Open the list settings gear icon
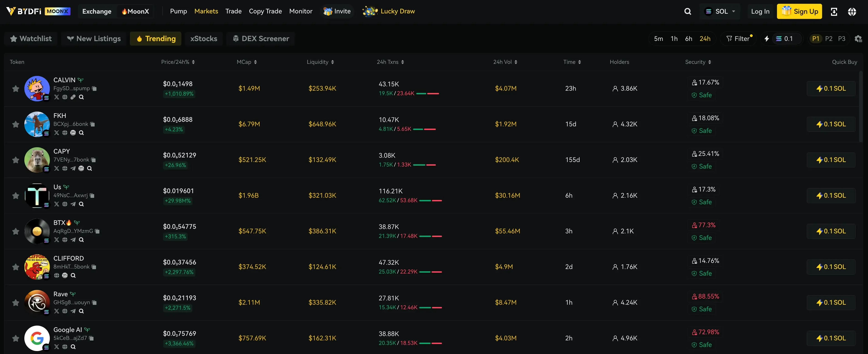This screenshot has width=868, height=354. tap(858, 39)
